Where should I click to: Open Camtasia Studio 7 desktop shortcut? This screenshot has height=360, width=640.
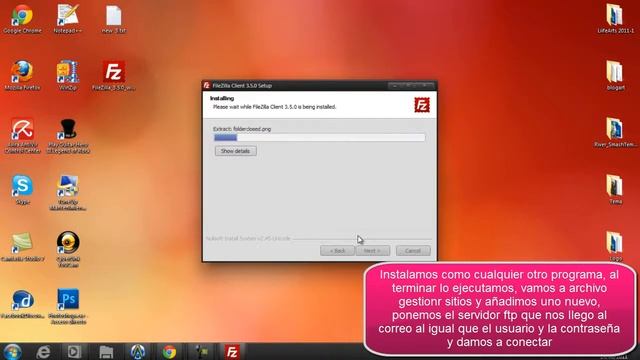point(22,247)
